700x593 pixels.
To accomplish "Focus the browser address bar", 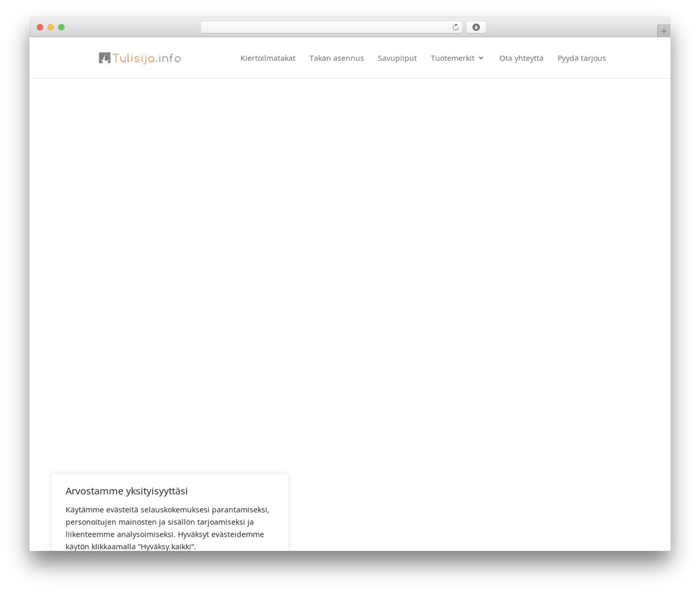I will 331,27.
